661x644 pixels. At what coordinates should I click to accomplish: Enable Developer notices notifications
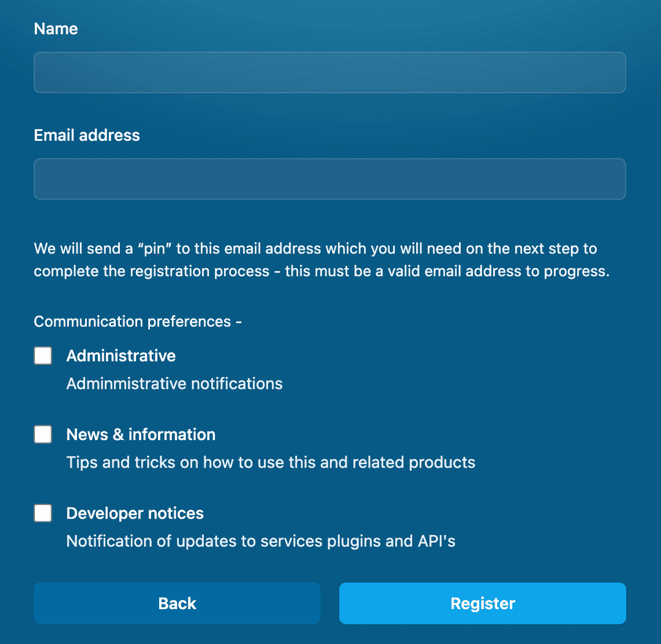pos(43,513)
